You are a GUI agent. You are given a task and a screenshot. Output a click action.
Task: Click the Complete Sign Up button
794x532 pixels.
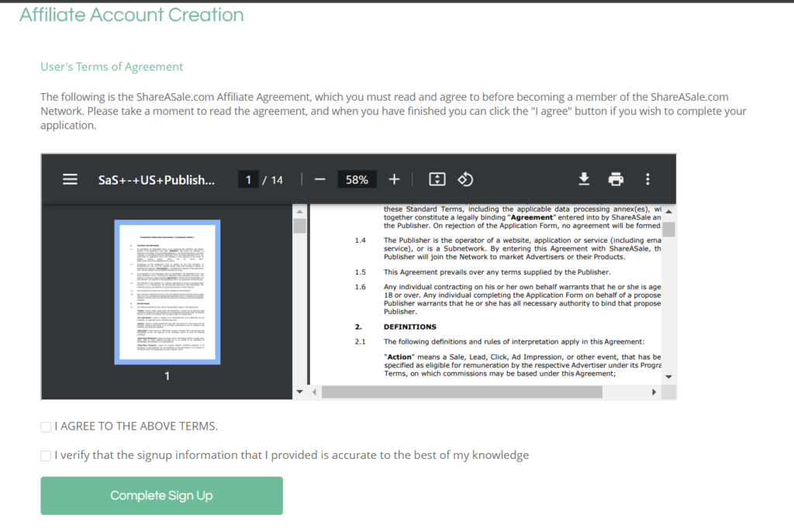pyautogui.click(x=161, y=496)
